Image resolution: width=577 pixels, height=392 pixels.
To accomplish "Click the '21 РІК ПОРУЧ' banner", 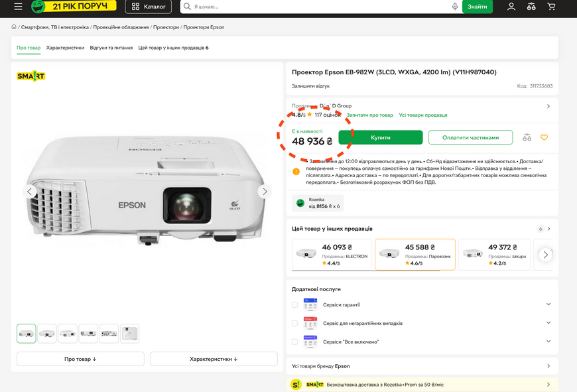I will (x=80, y=6).
